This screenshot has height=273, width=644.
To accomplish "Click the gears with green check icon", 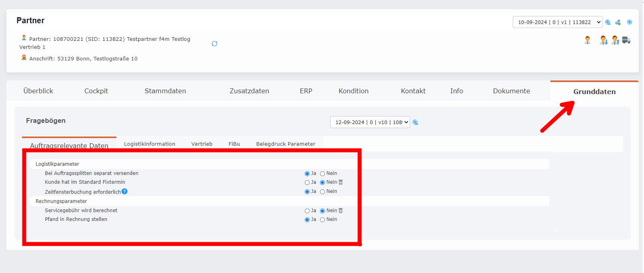I will point(618,22).
